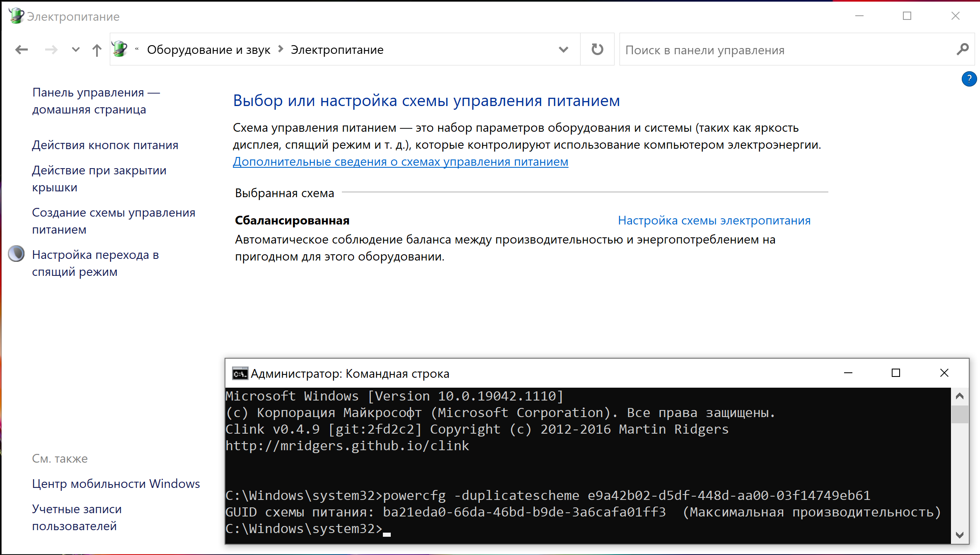
Task: Click the Электропитание window title icon
Action: (x=16, y=16)
